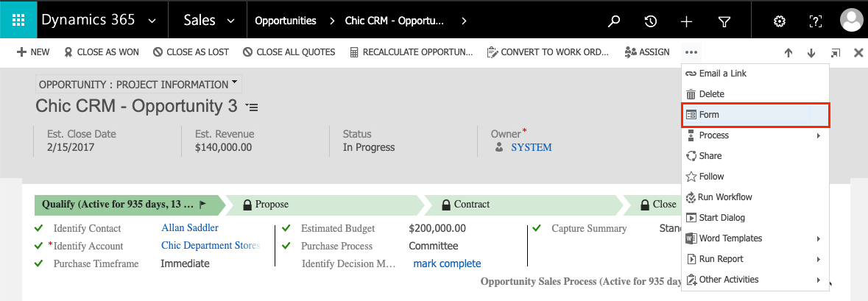Select the Qualify stage
The height and width of the screenshot is (301, 868).
pos(130,205)
